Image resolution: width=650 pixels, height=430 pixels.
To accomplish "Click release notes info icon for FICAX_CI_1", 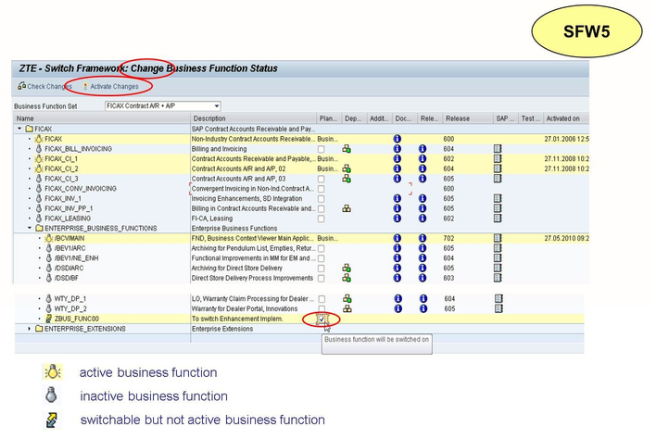I will coord(424,159).
